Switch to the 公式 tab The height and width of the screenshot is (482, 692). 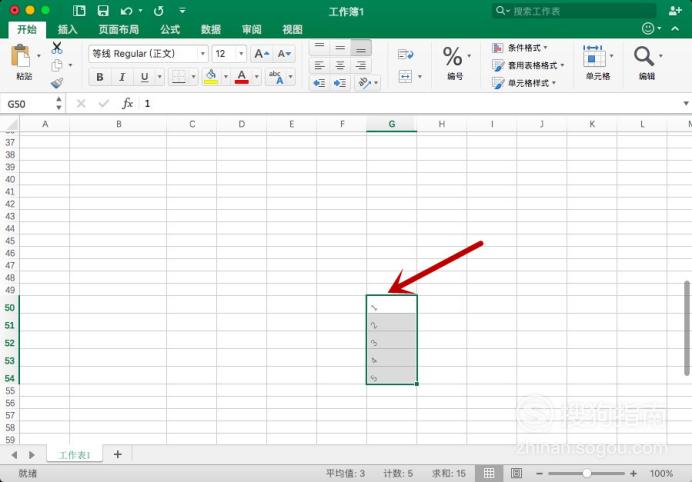170,30
